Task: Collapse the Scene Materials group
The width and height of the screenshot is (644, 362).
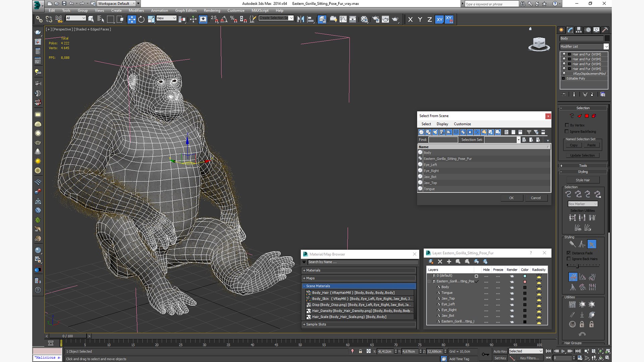Action: 359,286
